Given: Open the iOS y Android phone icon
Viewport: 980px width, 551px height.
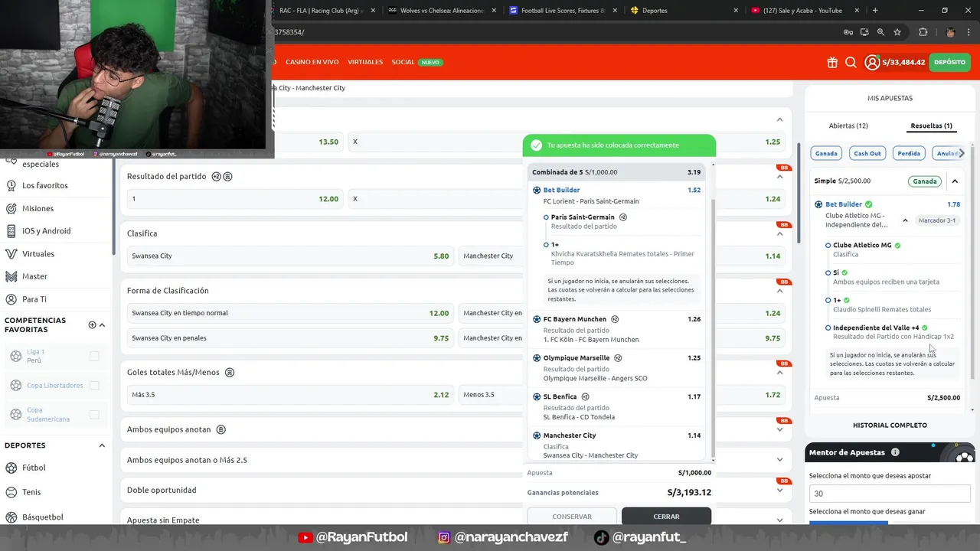Looking at the screenshot, I should 11,230.
